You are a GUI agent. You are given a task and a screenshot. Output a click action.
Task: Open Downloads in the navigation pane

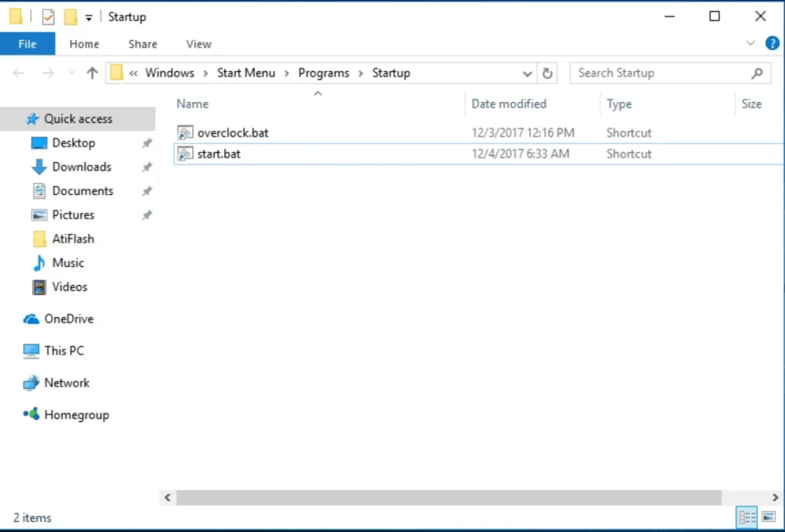(81, 167)
